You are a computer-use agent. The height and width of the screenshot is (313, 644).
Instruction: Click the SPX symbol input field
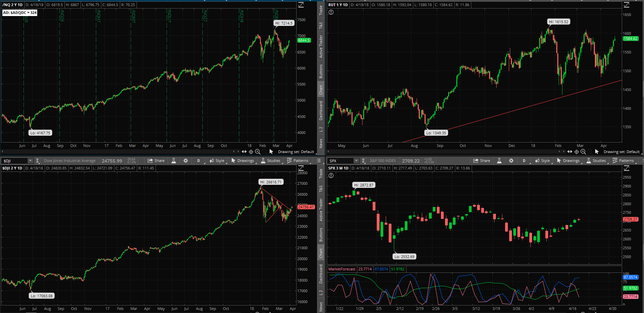(341, 161)
